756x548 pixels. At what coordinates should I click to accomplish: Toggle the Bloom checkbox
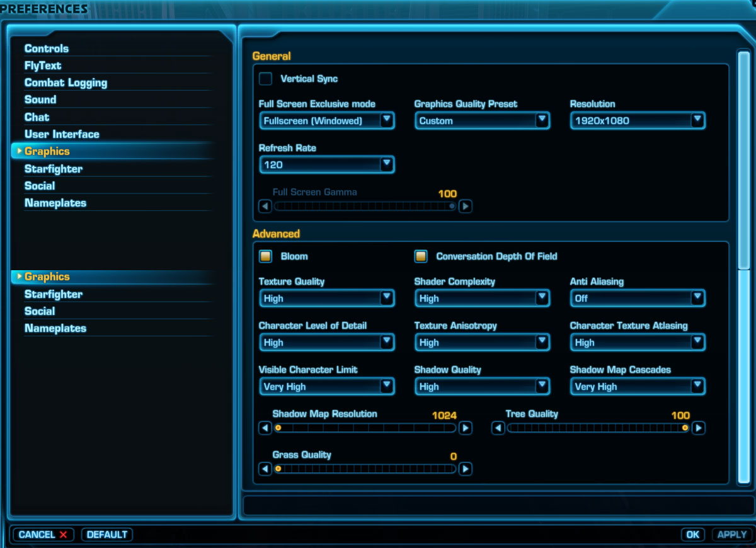pyautogui.click(x=265, y=256)
